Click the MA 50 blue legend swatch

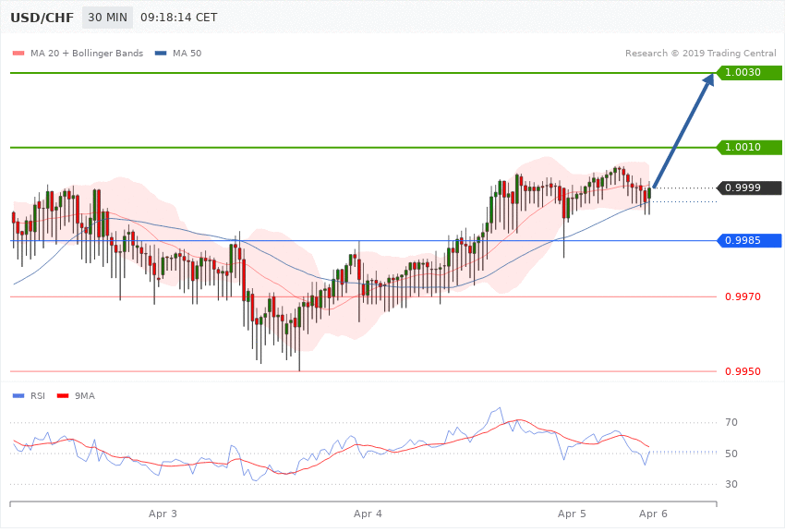(161, 54)
